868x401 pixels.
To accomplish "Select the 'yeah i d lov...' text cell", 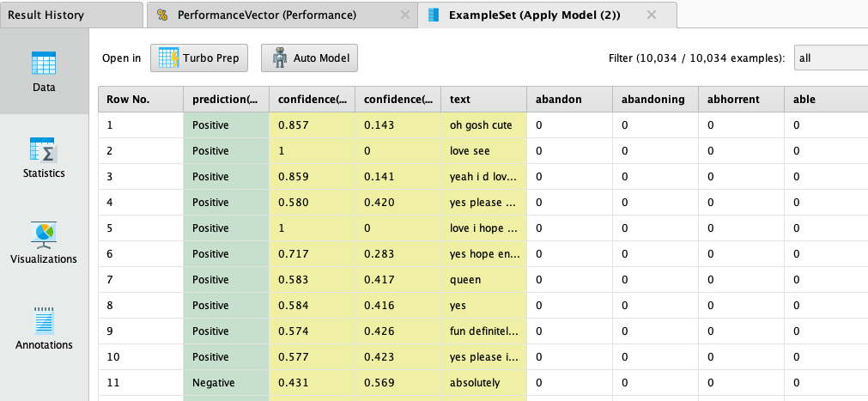I will pos(484,177).
